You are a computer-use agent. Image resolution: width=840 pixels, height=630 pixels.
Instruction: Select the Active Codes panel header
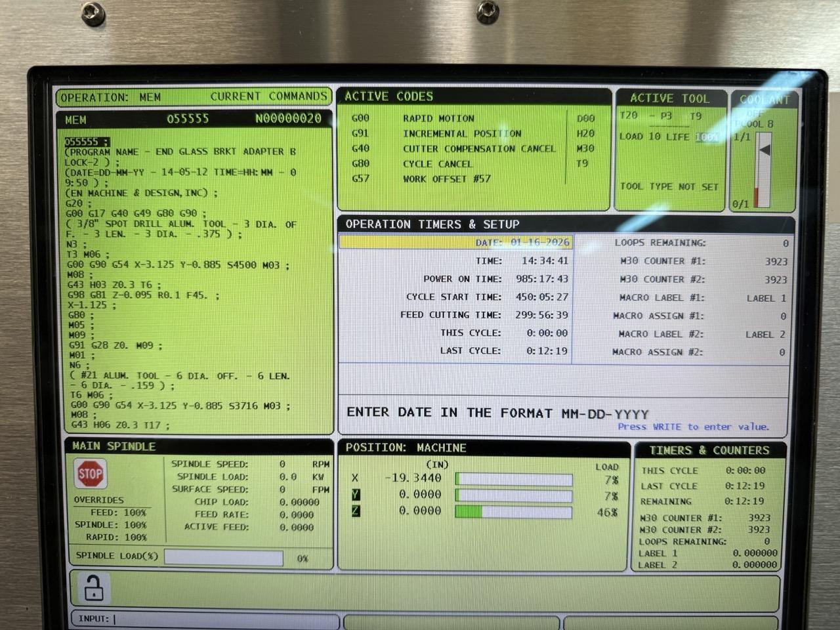[x=388, y=96]
